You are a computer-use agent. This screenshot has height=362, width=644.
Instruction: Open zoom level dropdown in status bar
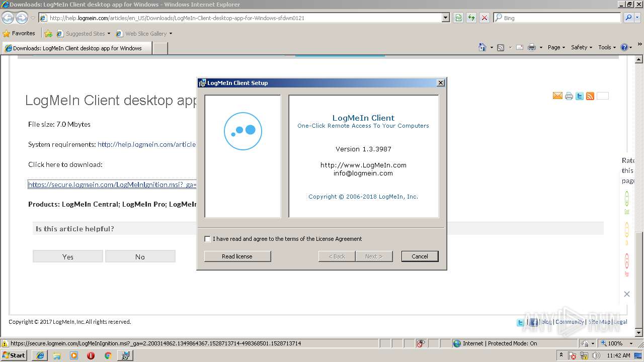click(x=631, y=343)
